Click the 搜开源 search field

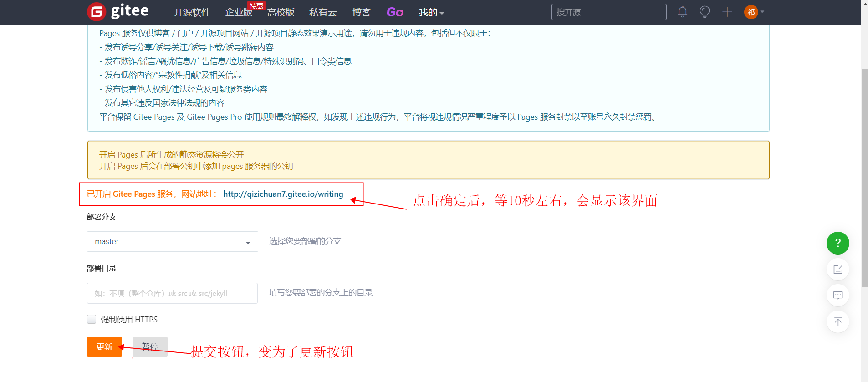[609, 12]
